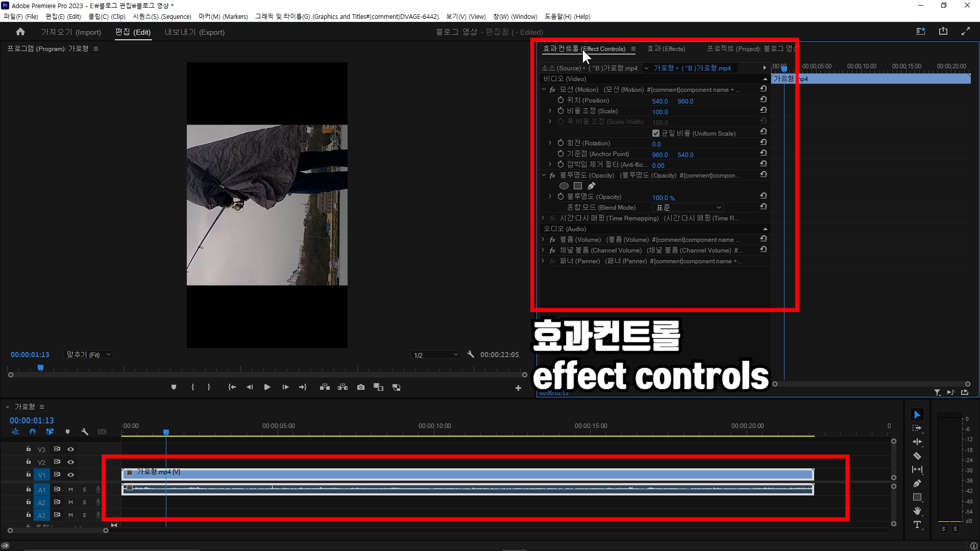Open the Fit zoom level dropdown
This screenshot has width=980, height=551.
(89, 355)
